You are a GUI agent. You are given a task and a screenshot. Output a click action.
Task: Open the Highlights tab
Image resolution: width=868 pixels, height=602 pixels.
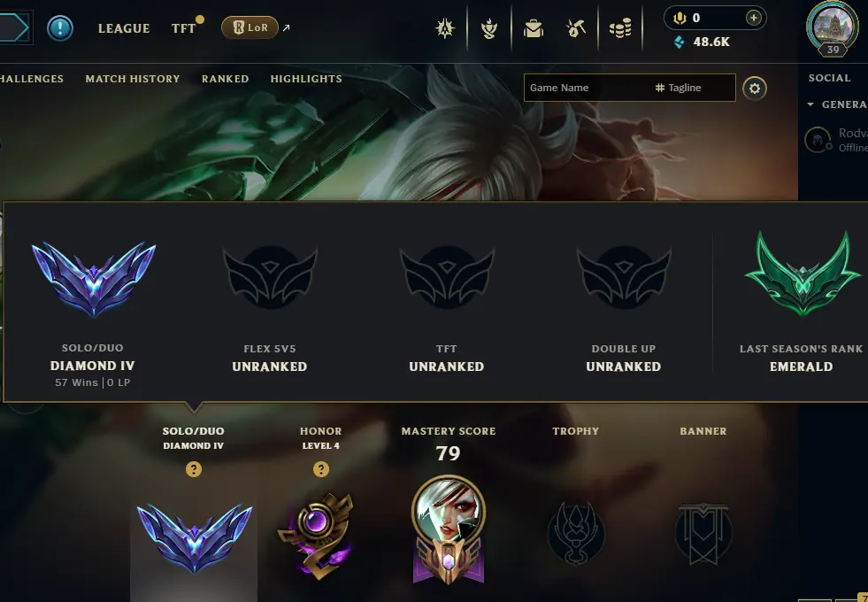click(x=306, y=79)
